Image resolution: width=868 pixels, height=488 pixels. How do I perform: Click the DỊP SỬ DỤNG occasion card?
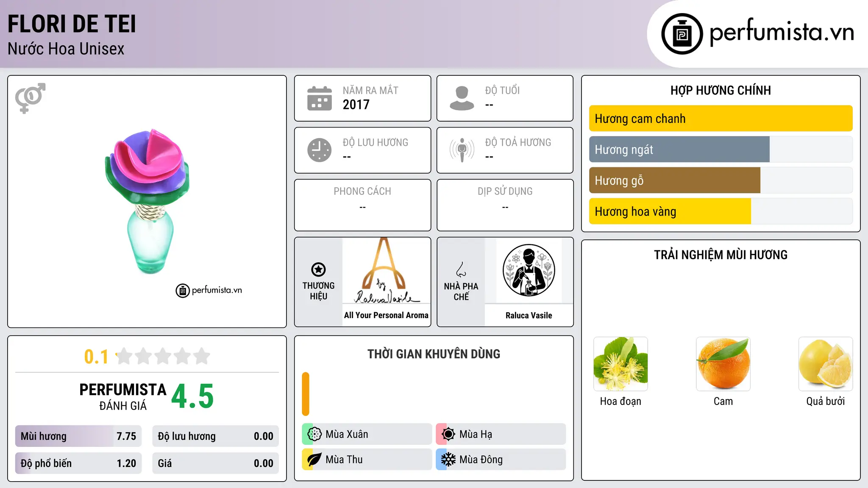point(505,205)
